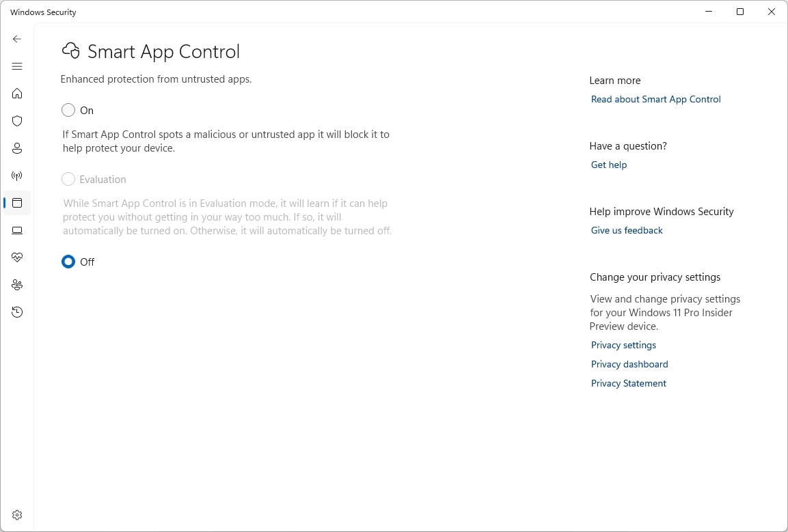Viewport: 788px width, 532px height.
Task: Open Device security laptop icon
Action: tap(17, 230)
